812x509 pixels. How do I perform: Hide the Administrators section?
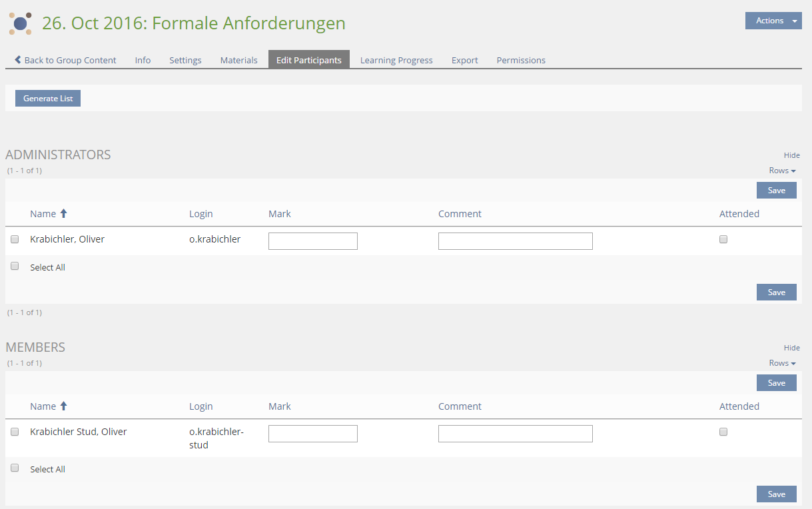pos(791,155)
